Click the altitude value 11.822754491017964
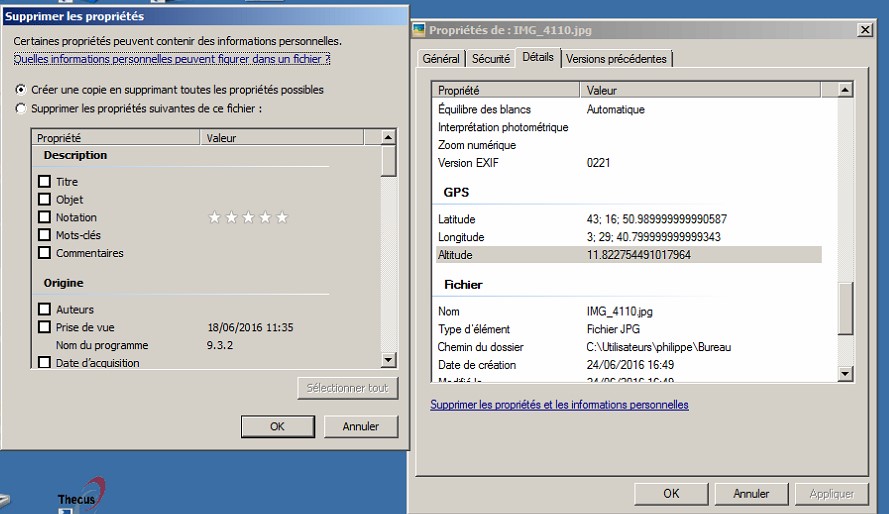The height and width of the screenshot is (514, 889). point(638,254)
